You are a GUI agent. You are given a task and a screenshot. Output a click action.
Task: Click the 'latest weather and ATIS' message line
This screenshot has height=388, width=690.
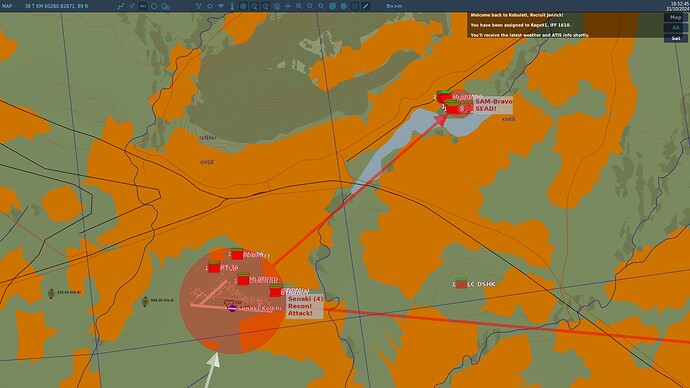coord(529,35)
